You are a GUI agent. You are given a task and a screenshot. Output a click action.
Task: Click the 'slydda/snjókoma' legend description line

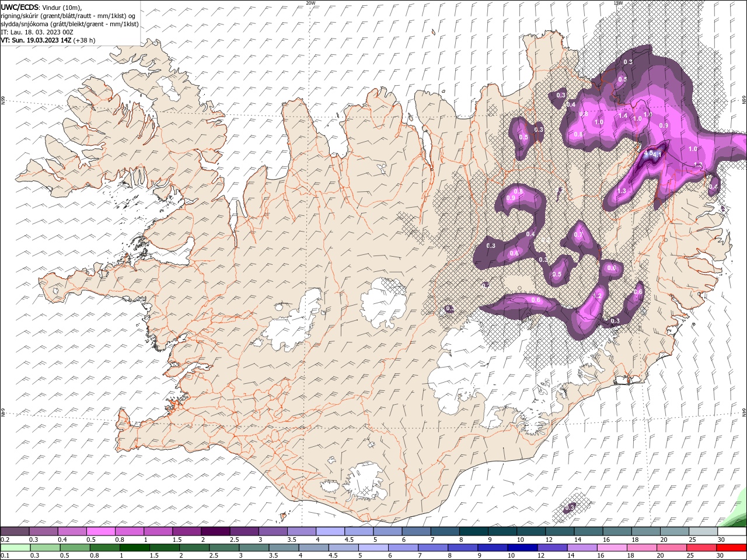70,24
